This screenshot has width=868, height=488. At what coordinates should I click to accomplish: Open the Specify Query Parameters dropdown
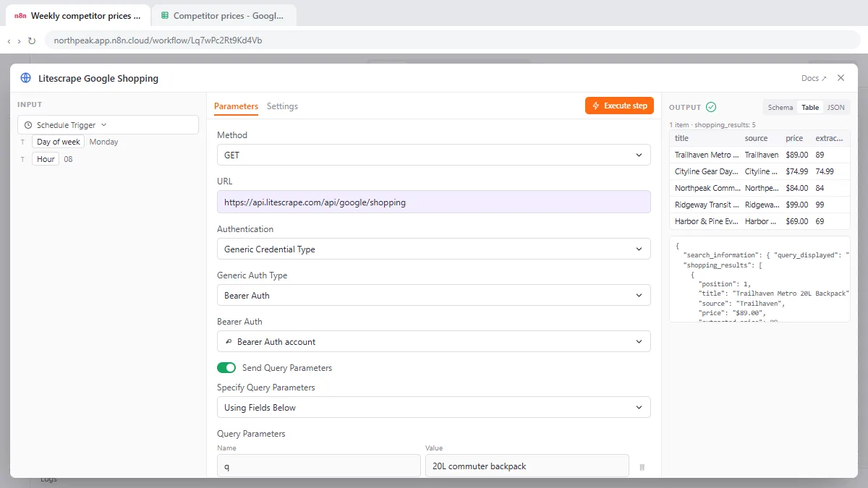(x=434, y=408)
